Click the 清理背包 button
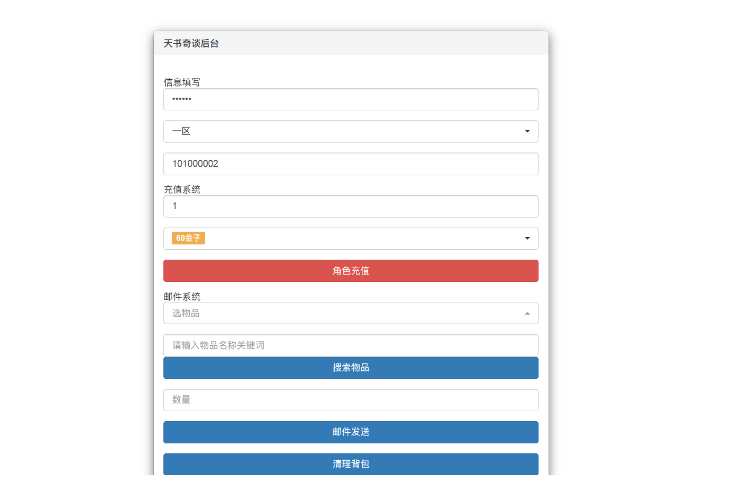Image resolution: width=745 pixels, height=483 pixels. click(350, 464)
